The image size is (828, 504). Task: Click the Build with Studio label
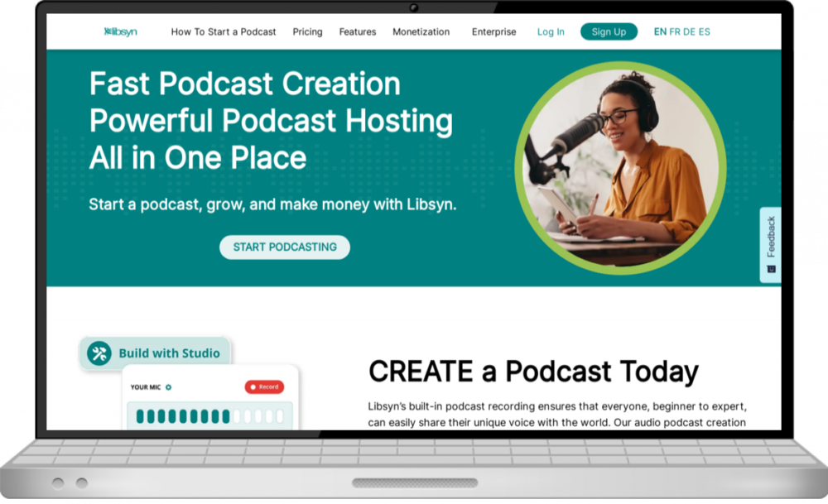tap(169, 353)
